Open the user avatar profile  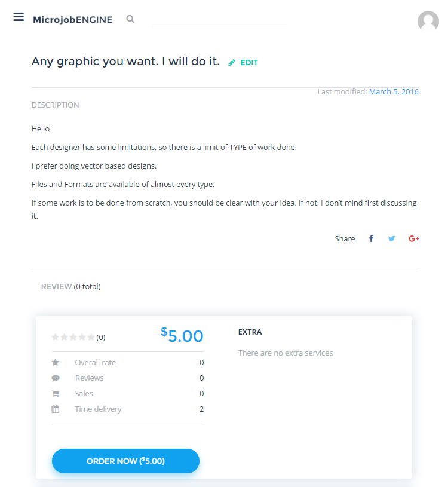[x=428, y=21]
